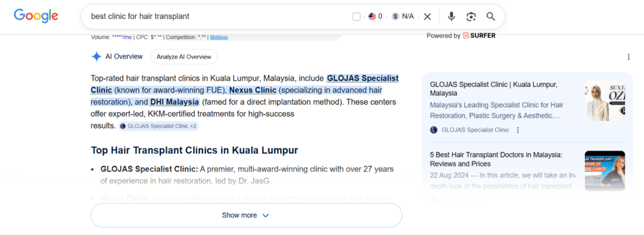This screenshot has width=644, height=235.
Task: Open the three-dot menu for AI Overview
Action: pos(628,57)
